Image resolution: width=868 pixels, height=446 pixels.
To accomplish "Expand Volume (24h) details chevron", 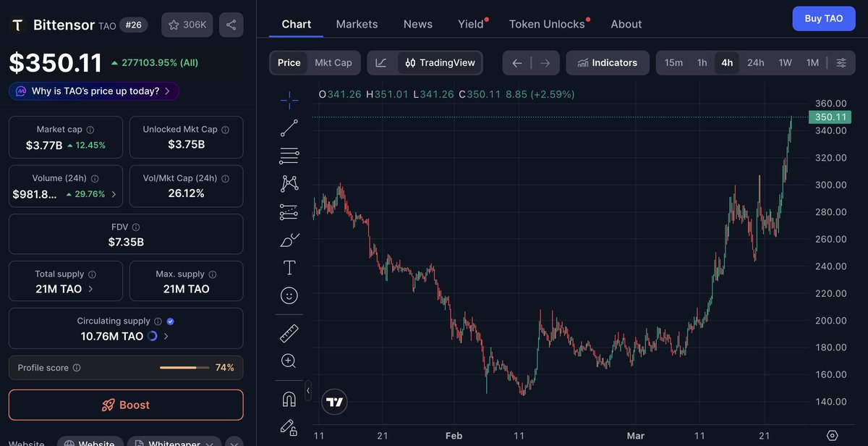I will pos(113,194).
